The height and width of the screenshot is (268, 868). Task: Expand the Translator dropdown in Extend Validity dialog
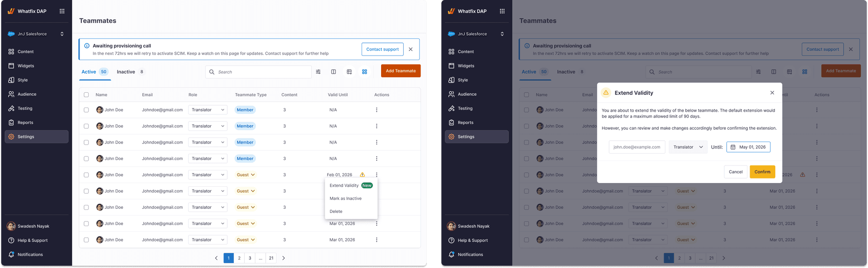pos(688,147)
